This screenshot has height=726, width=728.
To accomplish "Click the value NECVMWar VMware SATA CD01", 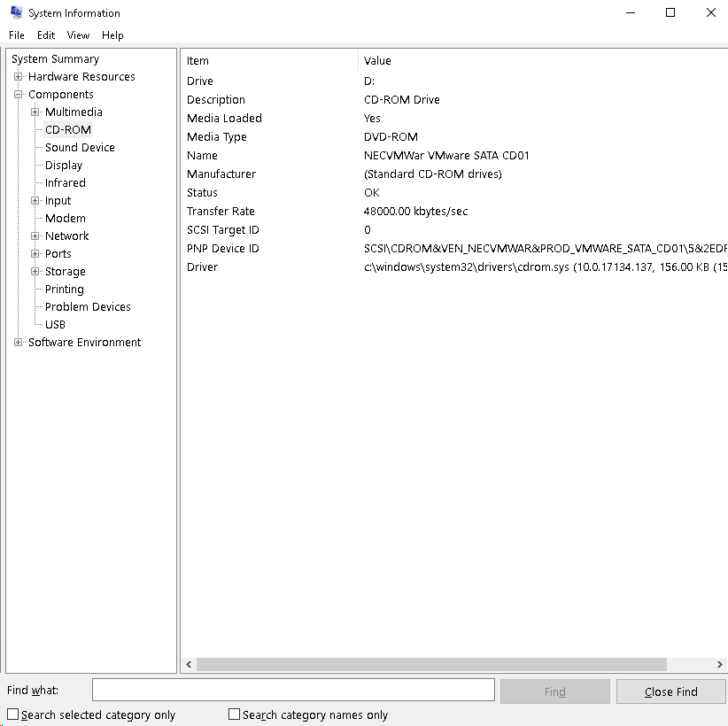I will point(446,156).
